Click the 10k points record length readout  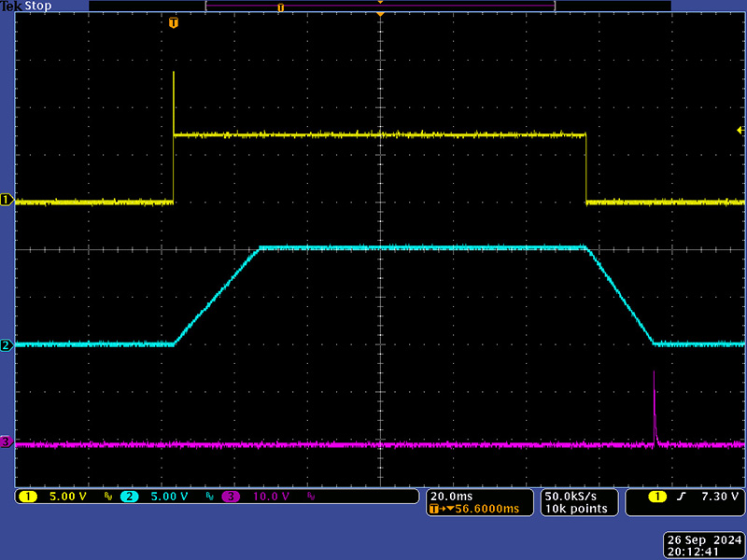point(575,509)
